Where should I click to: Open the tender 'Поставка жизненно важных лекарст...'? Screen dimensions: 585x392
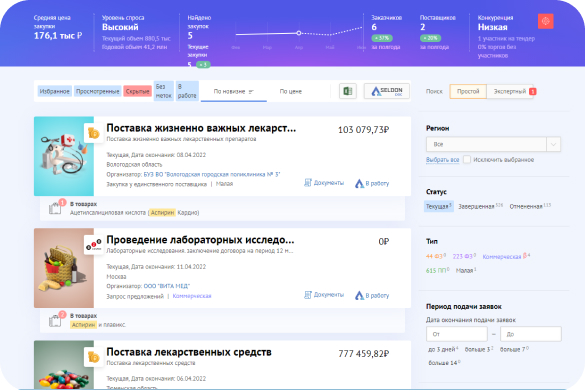[201, 128]
